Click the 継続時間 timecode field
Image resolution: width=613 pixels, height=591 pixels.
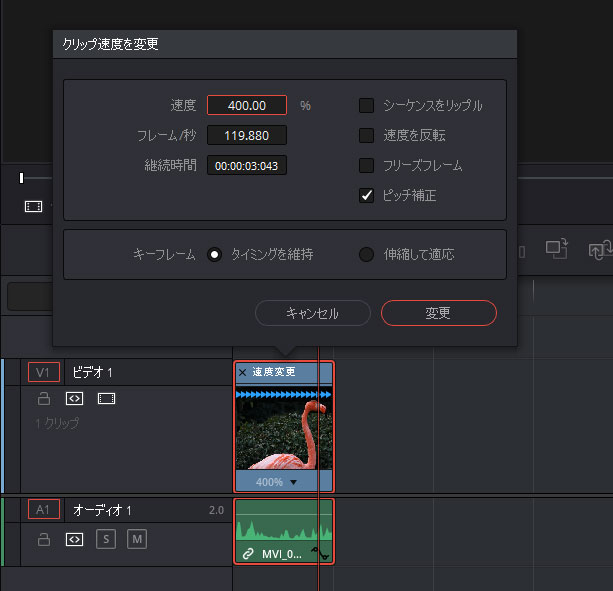[247, 165]
